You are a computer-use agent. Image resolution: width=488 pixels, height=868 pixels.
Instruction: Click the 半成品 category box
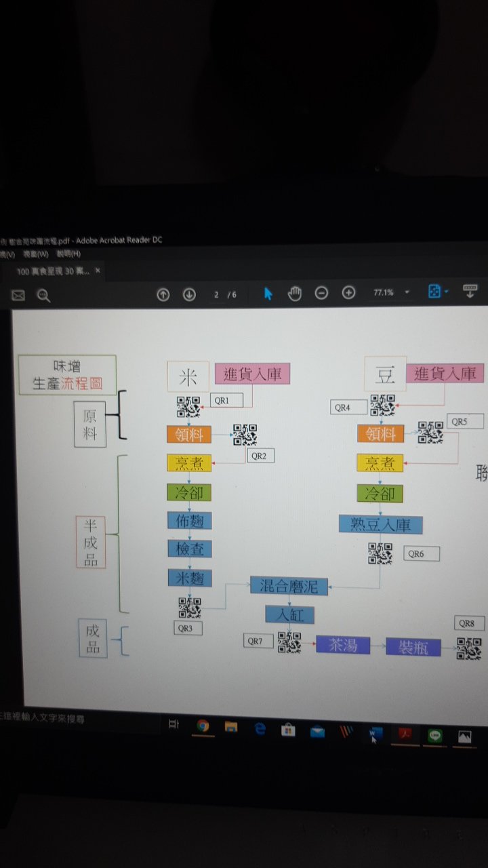pyautogui.click(x=91, y=542)
